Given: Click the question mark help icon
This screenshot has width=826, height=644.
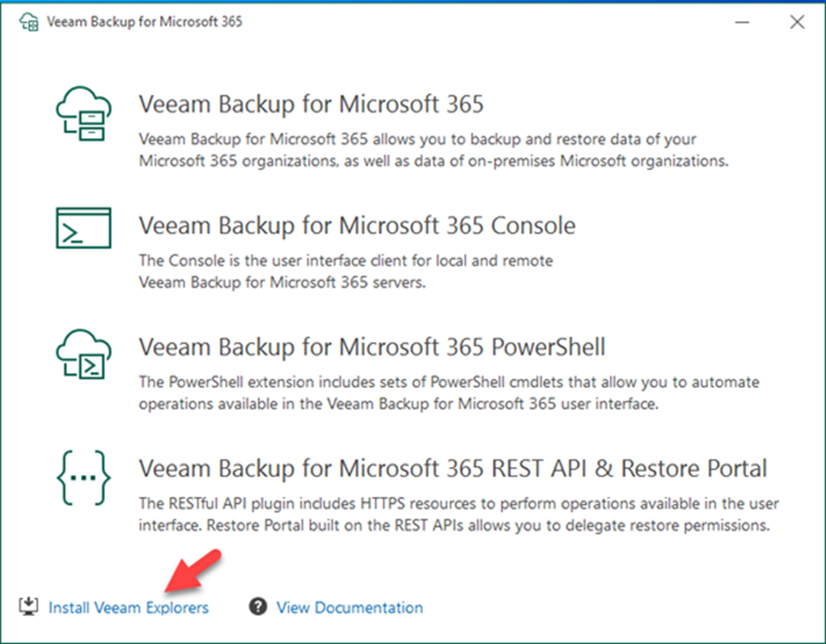Looking at the screenshot, I should 258,606.
